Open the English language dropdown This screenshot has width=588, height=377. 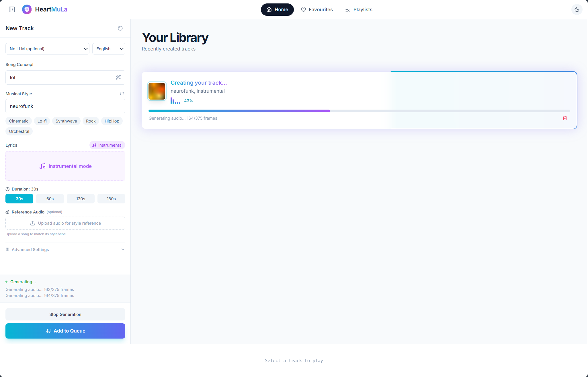tap(109, 49)
